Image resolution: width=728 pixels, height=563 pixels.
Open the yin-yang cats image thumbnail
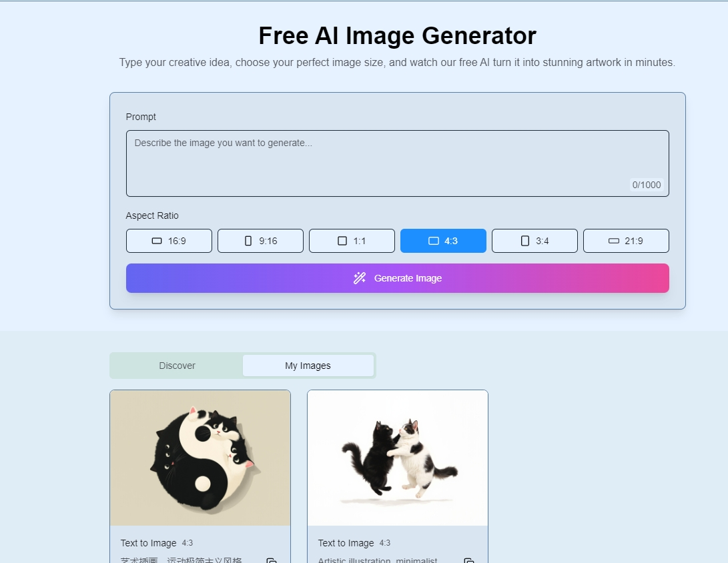click(x=200, y=458)
